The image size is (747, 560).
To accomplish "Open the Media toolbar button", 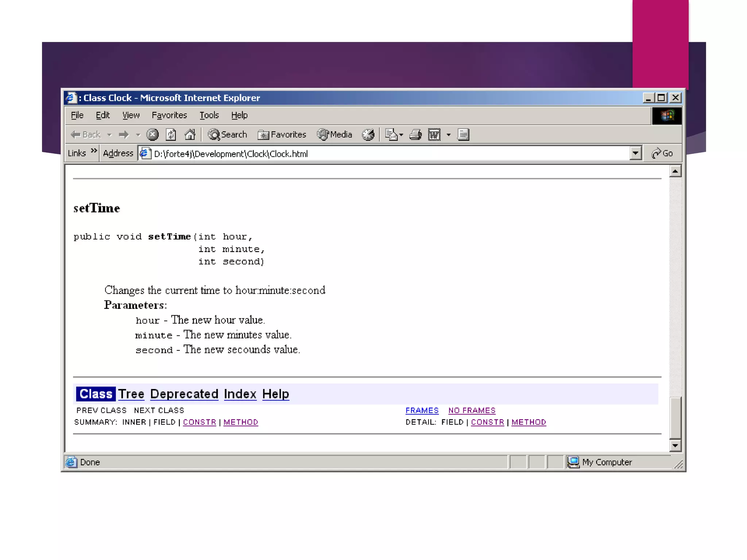I will (334, 135).
